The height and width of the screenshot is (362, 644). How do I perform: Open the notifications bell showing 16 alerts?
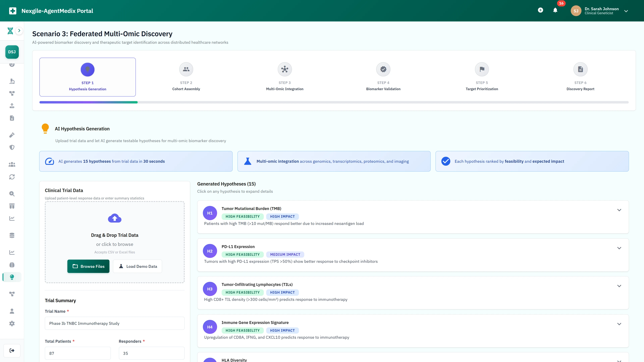point(555,11)
